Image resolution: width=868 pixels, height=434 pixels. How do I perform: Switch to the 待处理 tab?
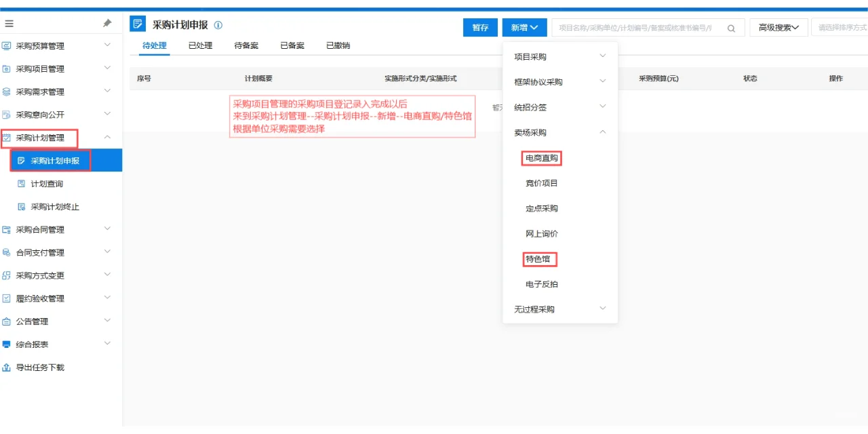(x=154, y=45)
